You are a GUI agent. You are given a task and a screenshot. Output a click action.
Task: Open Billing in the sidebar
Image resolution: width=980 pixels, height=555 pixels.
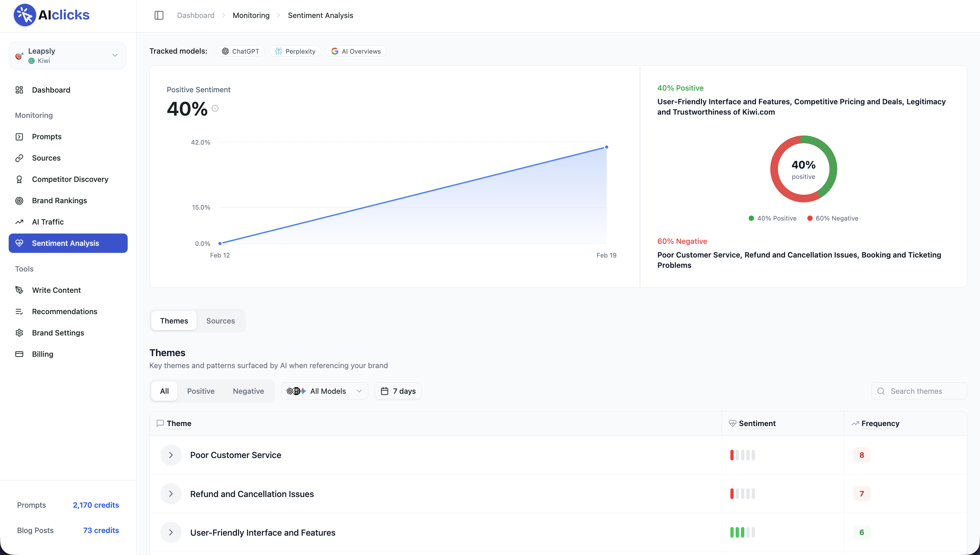tap(42, 354)
